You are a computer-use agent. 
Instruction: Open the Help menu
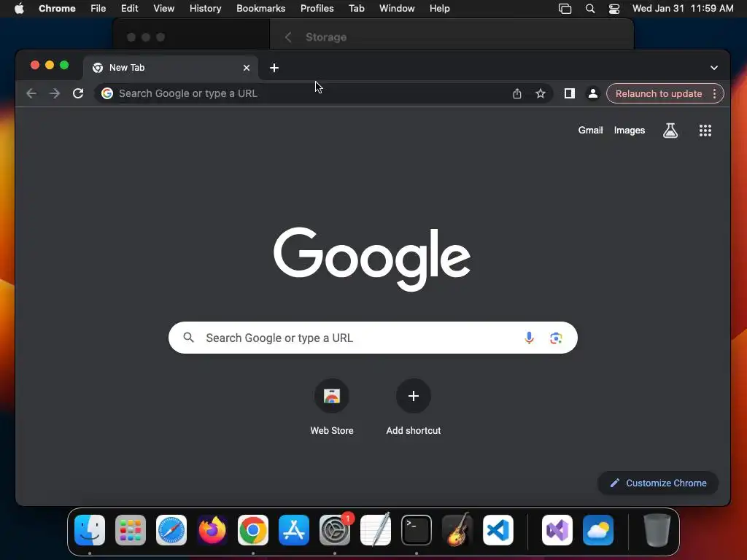439,8
